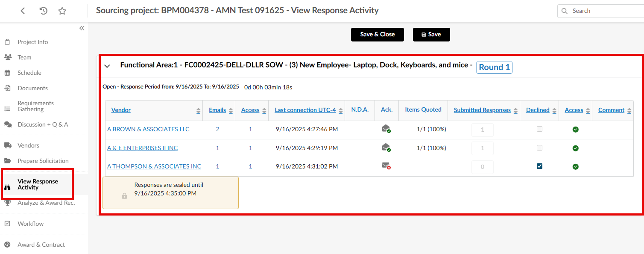Sort by Comment column arrows
644x254 pixels.
pos(629,111)
